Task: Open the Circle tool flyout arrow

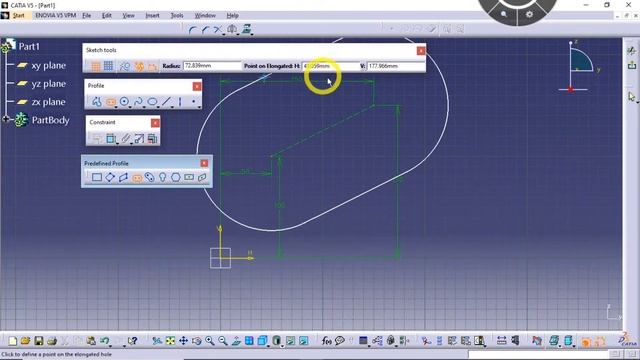Action: pos(130,107)
